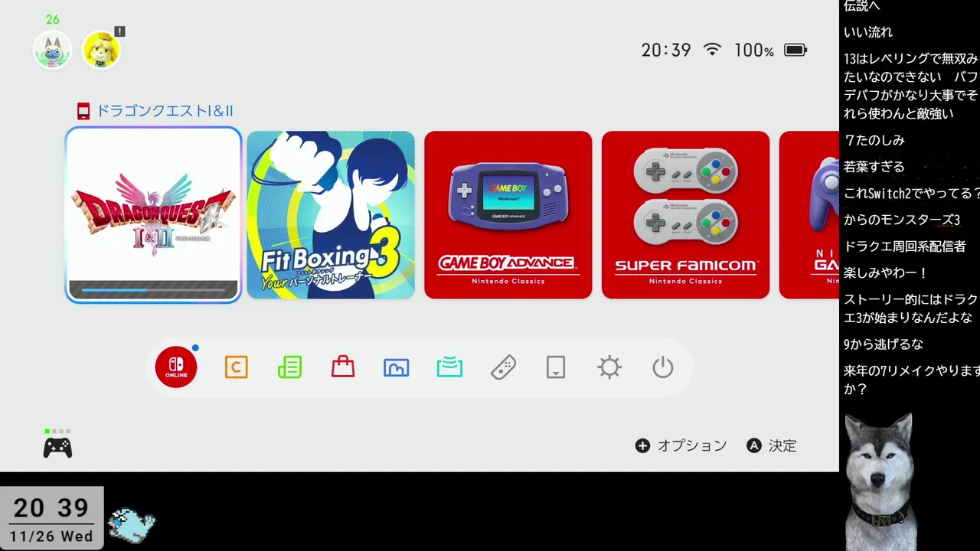This screenshot has height=551, width=980.
Task: Open the partially visible GameCube Classics tile
Action: [x=809, y=215]
